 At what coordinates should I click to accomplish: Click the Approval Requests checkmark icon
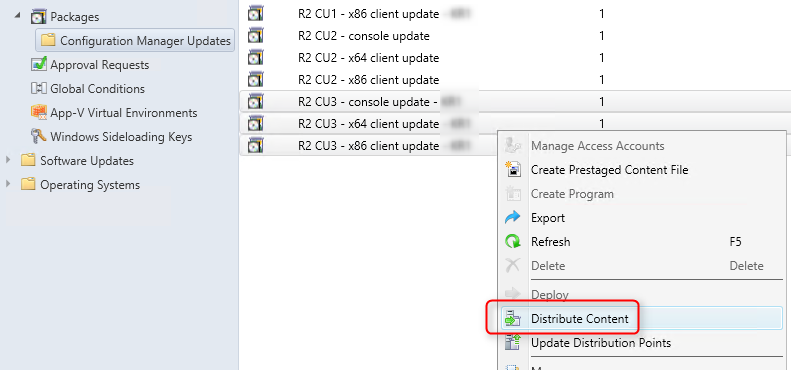38,65
